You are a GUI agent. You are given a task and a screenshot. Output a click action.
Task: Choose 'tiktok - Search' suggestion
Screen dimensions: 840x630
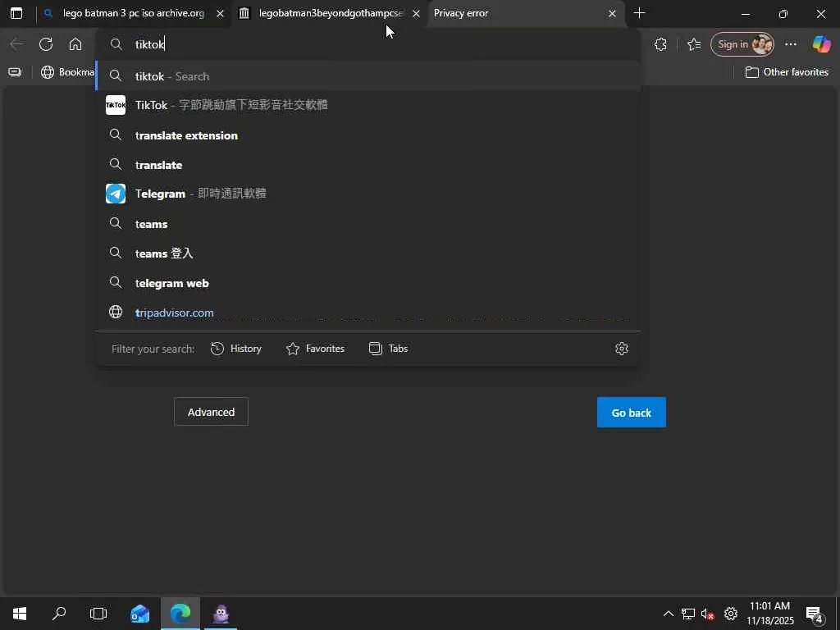[x=368, y=76]
